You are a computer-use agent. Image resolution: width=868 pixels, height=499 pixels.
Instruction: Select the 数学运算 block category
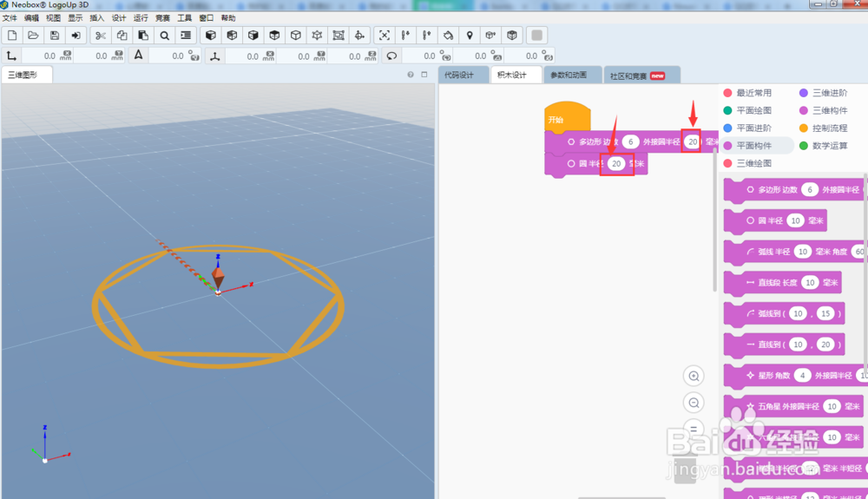tap(824, 146)
